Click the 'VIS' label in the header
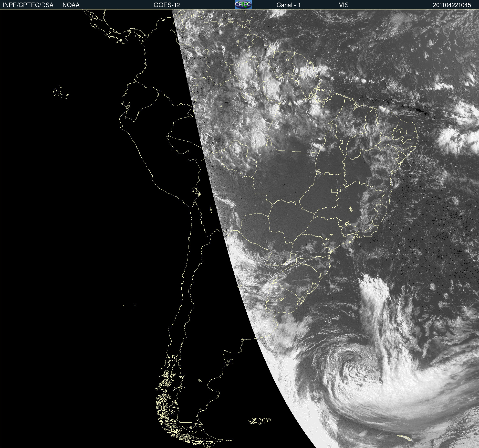Screen dimensions: 479x448 pos(344,5)
